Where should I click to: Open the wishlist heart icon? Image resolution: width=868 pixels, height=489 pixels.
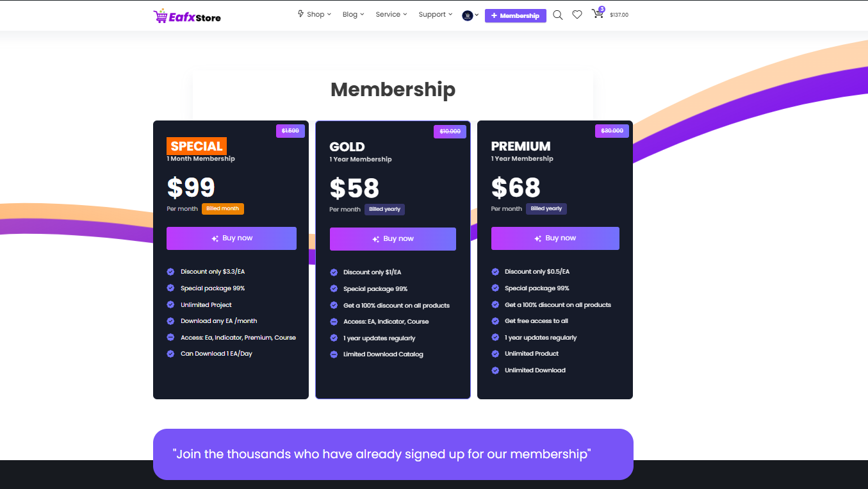click(x=577, y=15)
